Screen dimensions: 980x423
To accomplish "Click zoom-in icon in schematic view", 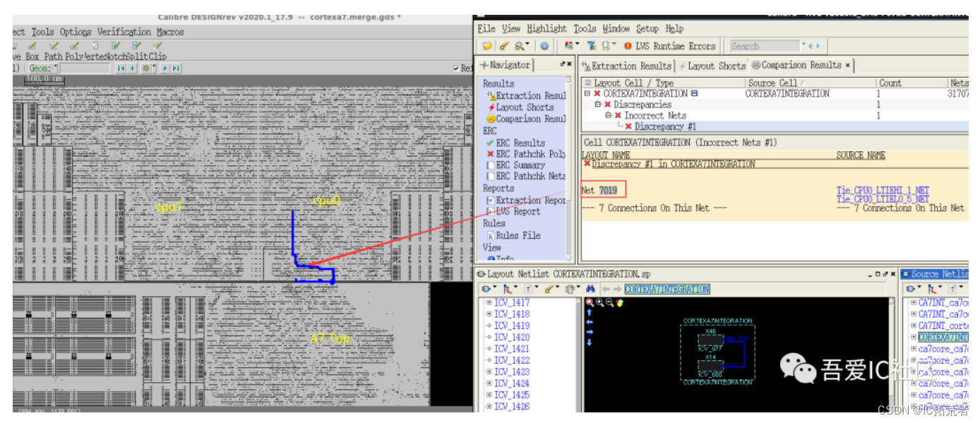I will [599, 303].
